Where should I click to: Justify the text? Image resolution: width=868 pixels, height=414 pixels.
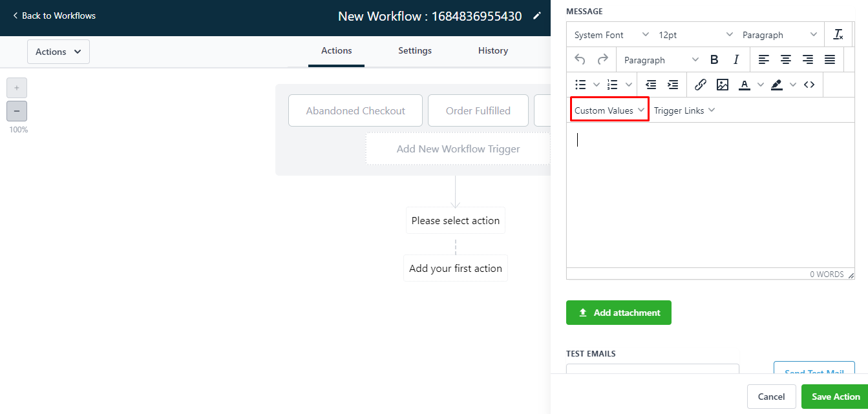click(x=830, y=59)
